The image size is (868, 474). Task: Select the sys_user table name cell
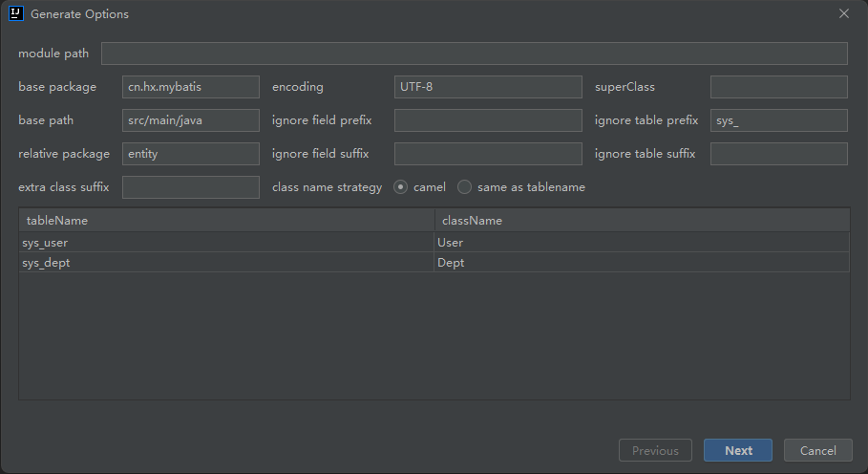pos(226,243)
